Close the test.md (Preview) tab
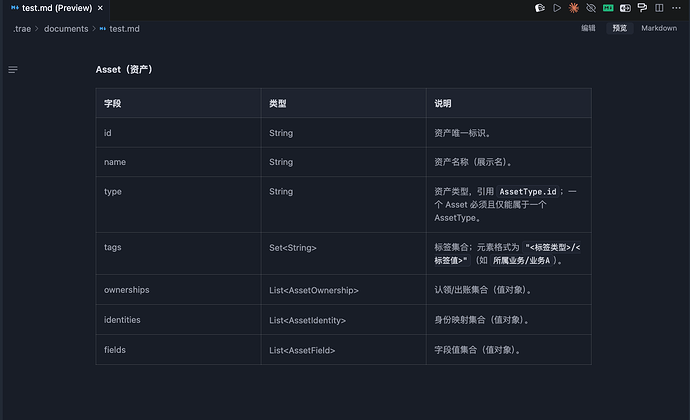The image size is (690, 420). (100, 8)
